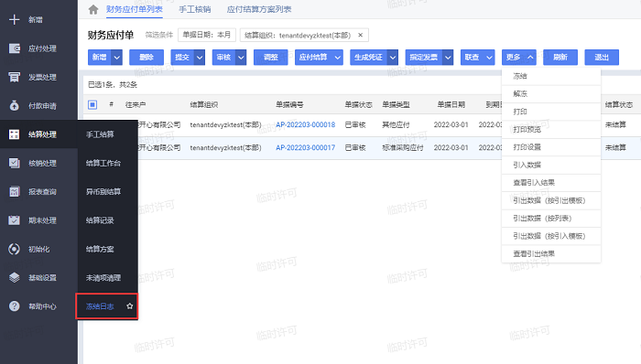Click the 单据日期：本月 filter box

(207, 35)
